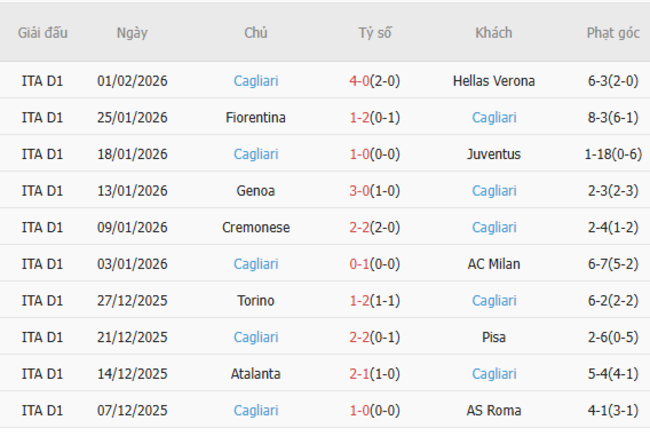This screenshot has width=650, height=444.
Task: Open the Atalanta team name
Action: [x=256, y=374]
